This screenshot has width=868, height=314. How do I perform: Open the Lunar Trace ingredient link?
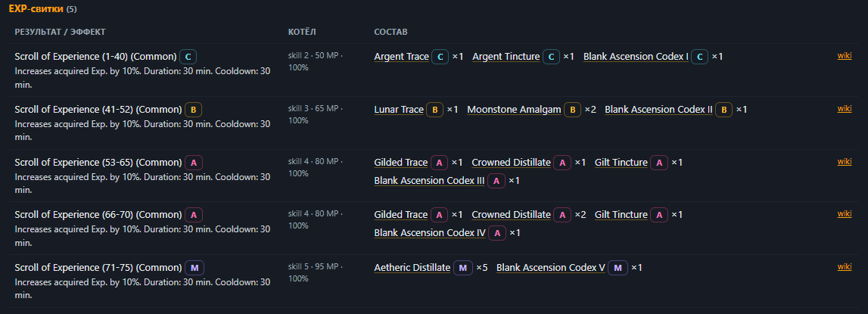(x=399, y=110)
